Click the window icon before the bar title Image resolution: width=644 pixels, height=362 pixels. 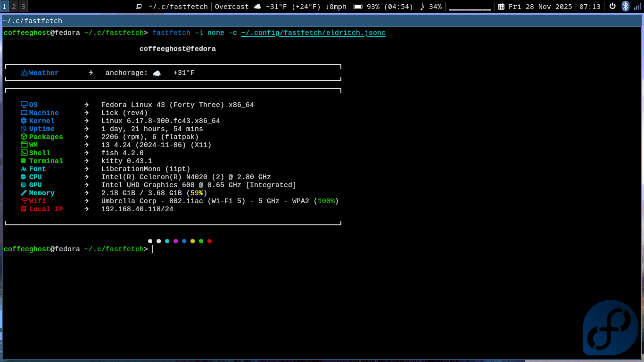pos(139,7)
